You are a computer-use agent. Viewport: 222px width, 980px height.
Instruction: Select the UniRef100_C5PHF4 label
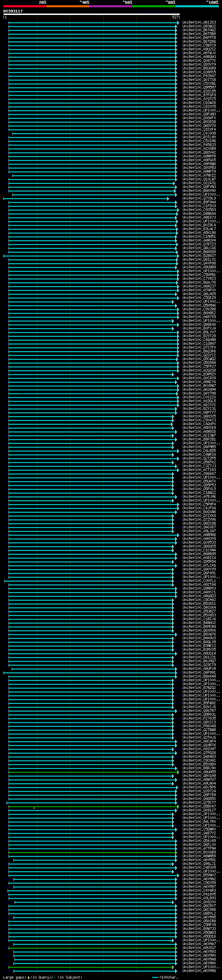[199, 504]
